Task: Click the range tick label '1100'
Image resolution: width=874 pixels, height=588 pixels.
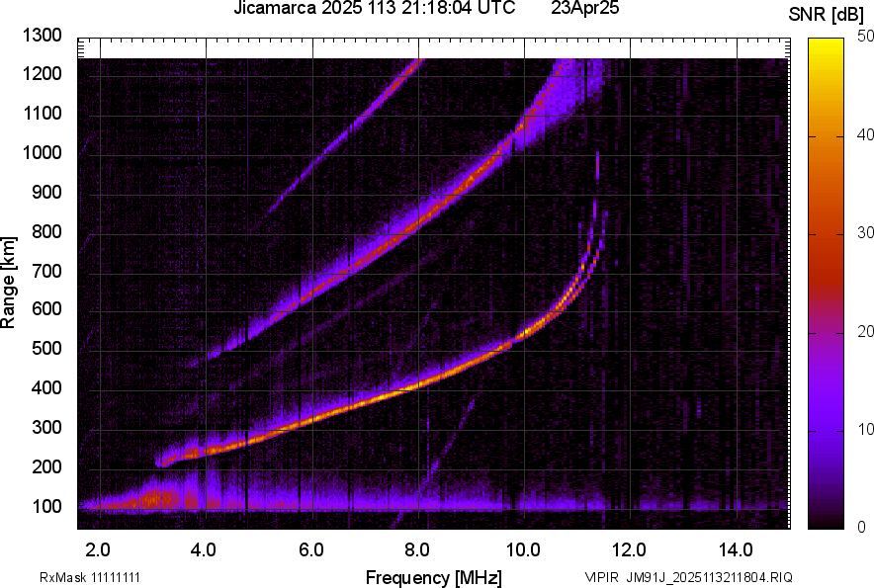Action: (x=42, y=113)
